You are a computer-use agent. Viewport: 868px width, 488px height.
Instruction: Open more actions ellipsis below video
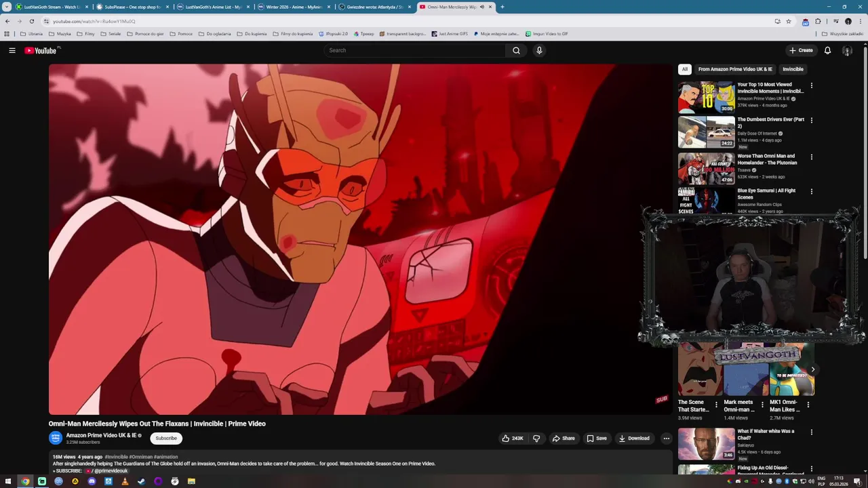click(666, 439)
